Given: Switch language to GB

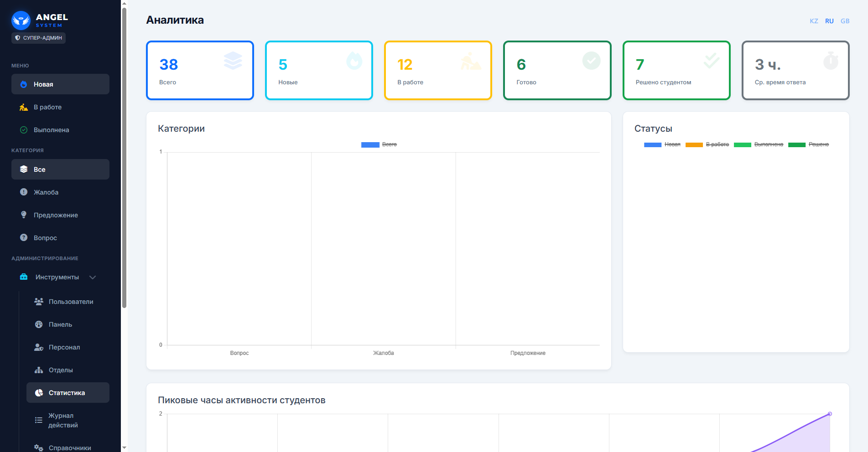Looking at the screenshot, I should (845, 21).
